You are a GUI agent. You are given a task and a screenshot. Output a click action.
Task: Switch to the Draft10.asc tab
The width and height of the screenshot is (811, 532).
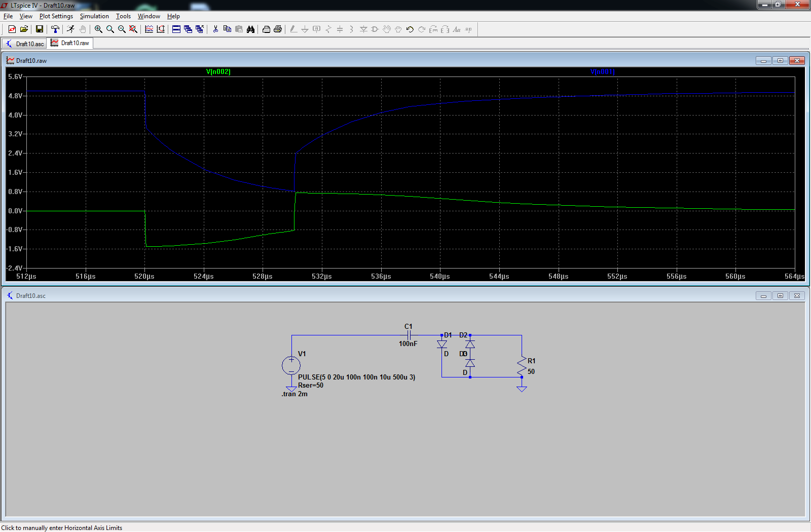coord(24,44)
